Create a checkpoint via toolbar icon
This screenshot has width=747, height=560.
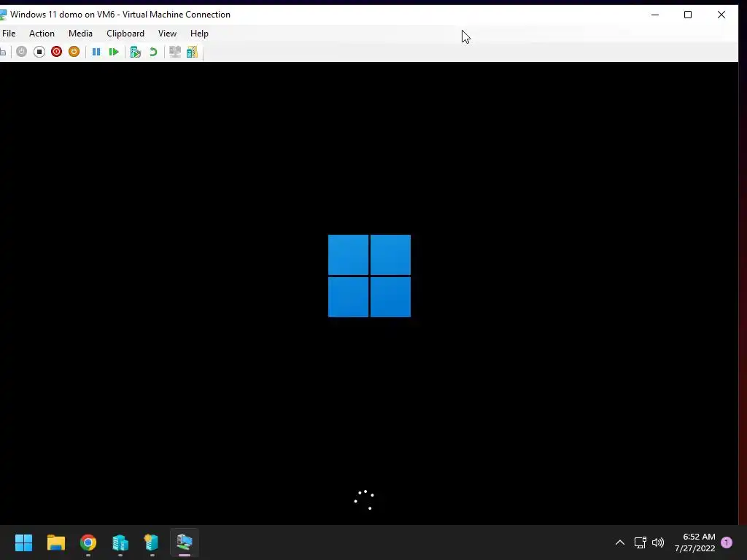[135, 52]
